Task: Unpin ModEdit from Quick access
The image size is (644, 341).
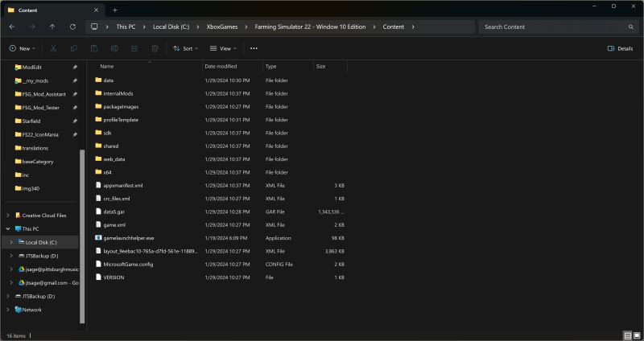Action: 75,68
